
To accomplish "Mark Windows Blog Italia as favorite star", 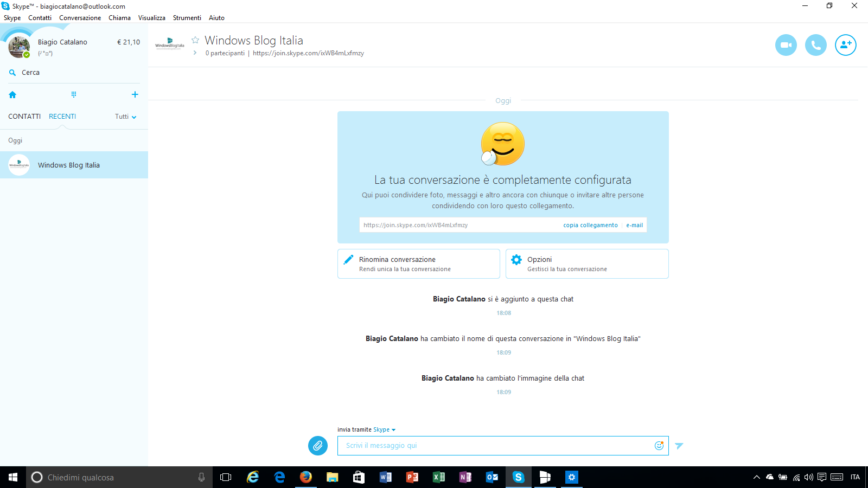I will pos(195,40).
